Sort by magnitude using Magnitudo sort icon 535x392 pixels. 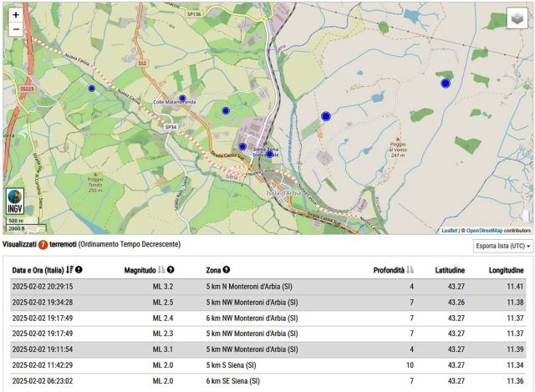161,270
